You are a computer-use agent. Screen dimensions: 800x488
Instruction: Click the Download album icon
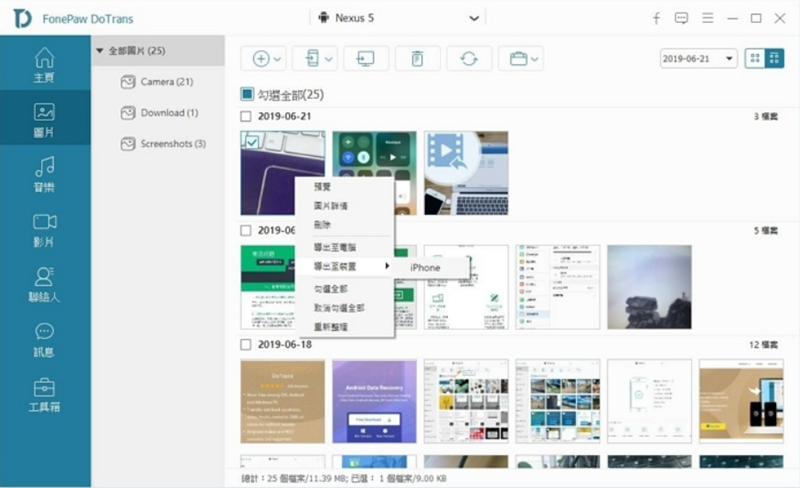pyautogui.click(x=128, y=113)
